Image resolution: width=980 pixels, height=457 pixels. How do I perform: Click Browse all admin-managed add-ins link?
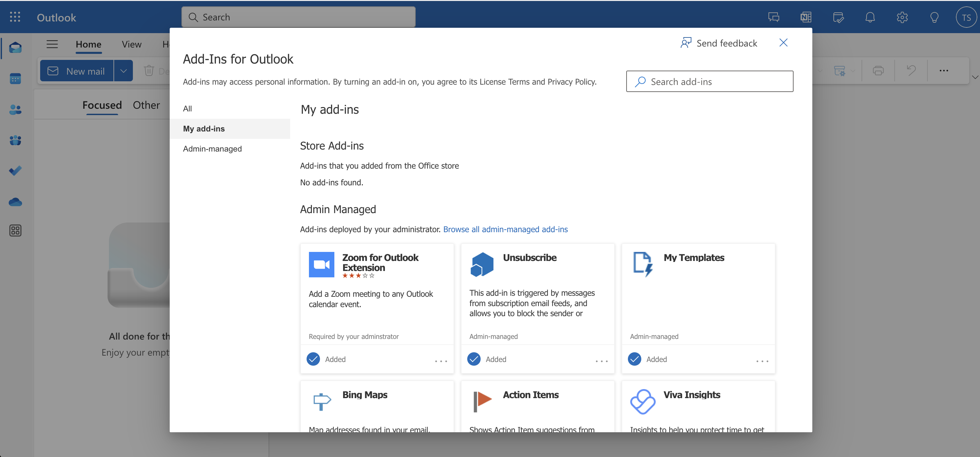click(505, 229)
